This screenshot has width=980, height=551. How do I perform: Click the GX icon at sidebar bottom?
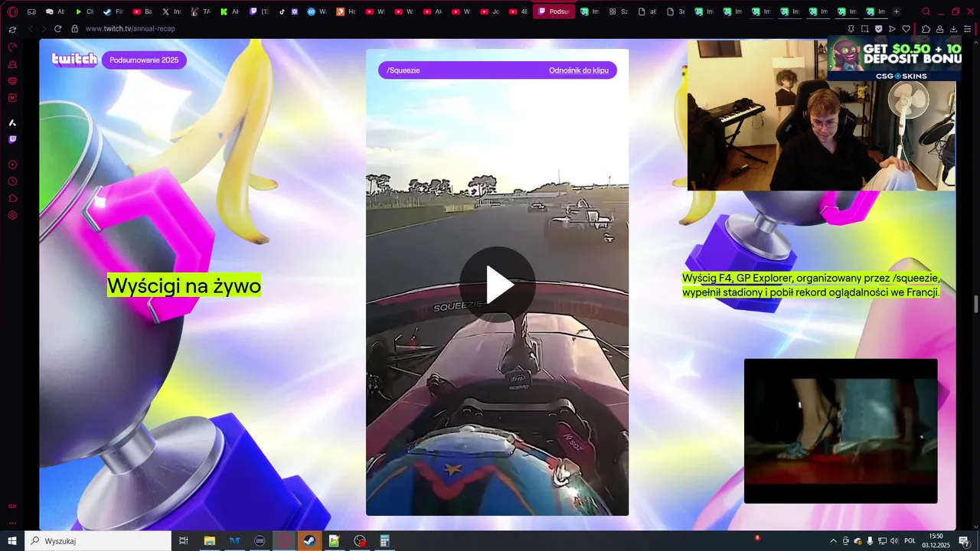[x=12, y=507]
